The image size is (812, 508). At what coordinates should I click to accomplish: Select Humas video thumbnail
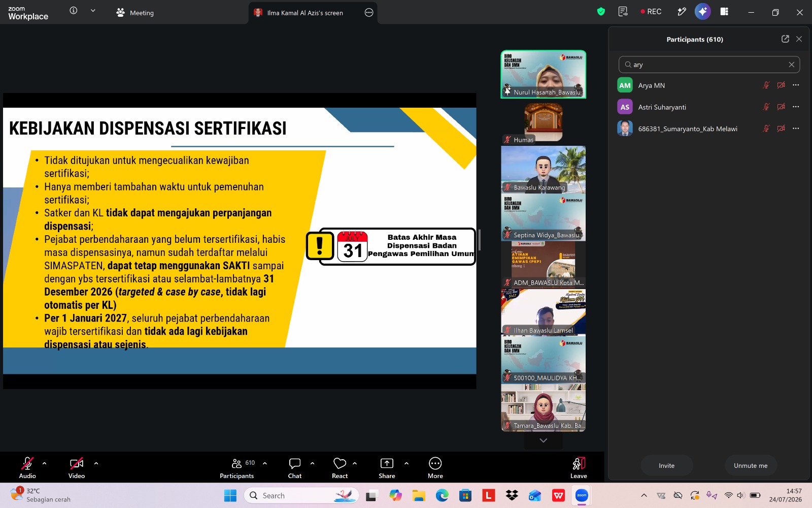click(x=544, y=122)
